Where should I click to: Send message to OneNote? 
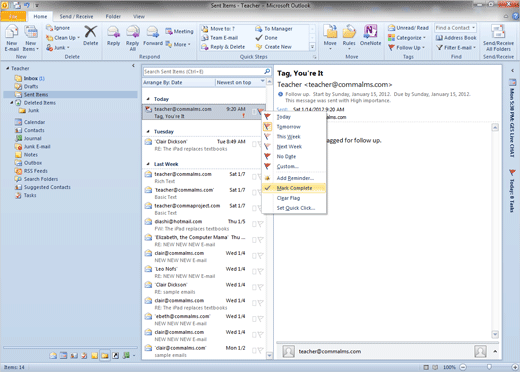tap(370, 35)
